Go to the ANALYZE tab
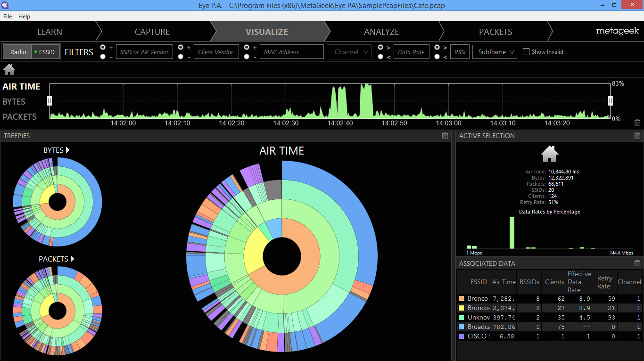Image resolution: width=644 pixels, height=361 pixels. [x=381, y=32]
